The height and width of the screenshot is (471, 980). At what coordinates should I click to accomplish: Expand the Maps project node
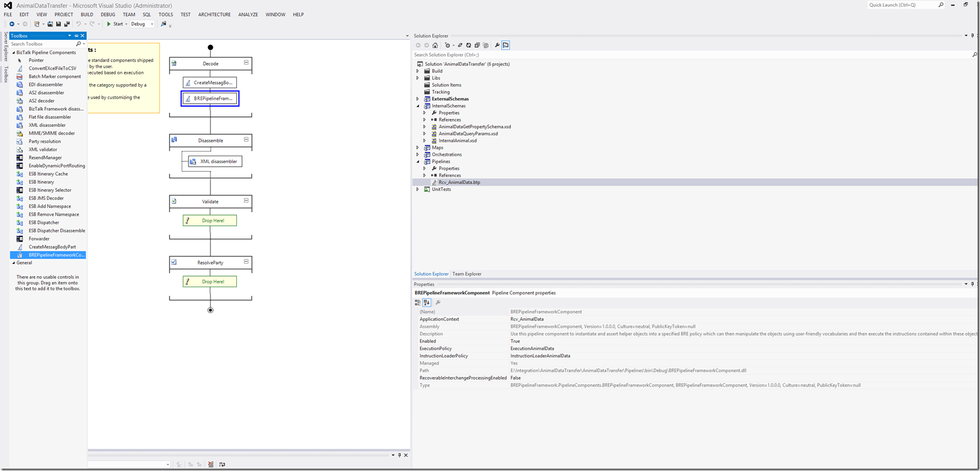click(418, 148)
